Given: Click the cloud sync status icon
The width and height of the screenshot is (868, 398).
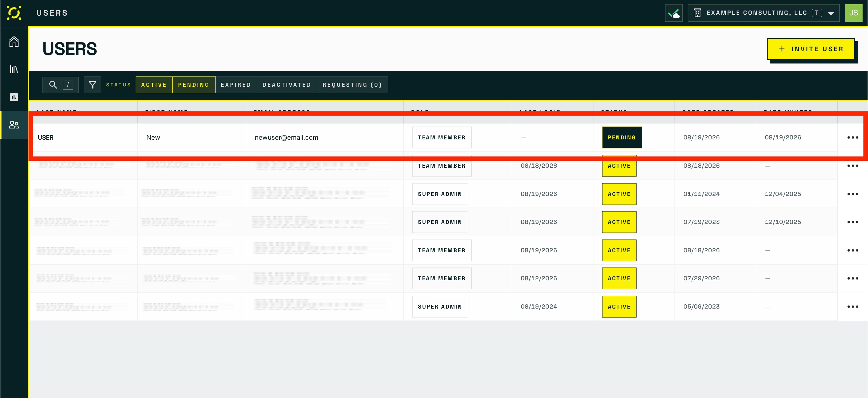Looking at the screenshot, I should pyautogui.click(x=674, y=13).
